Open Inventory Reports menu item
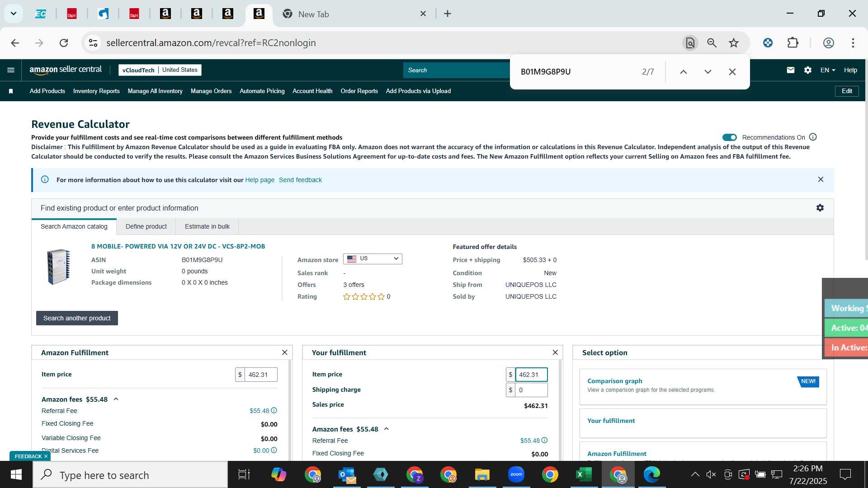The height and width of the screenshot is (488, 868). coord(96,91)
